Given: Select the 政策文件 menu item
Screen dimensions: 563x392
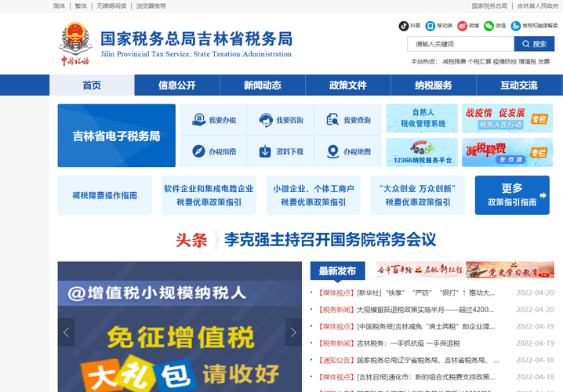Looking at the screenshot, I should click(x=348, y=85).
